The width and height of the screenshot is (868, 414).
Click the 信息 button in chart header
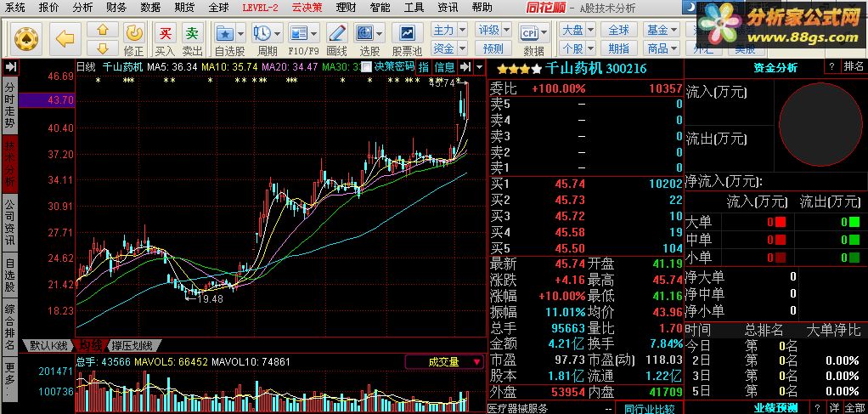point(444,67)
